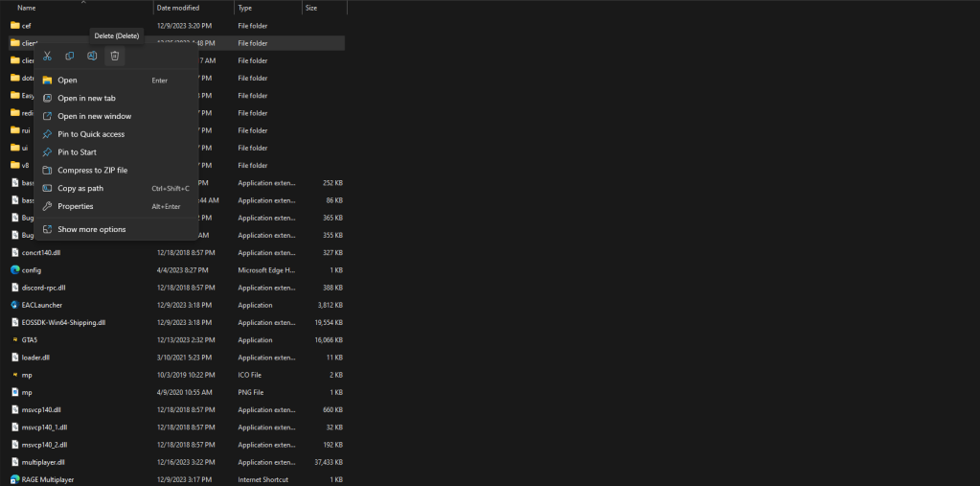
Task: Click the Copy icon in context menu
Action: coord(69,57)
